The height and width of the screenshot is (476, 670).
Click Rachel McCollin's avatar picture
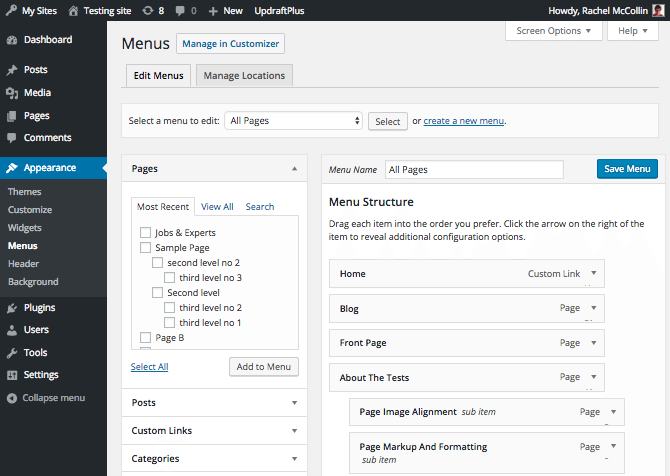click(x=658, y=10)
